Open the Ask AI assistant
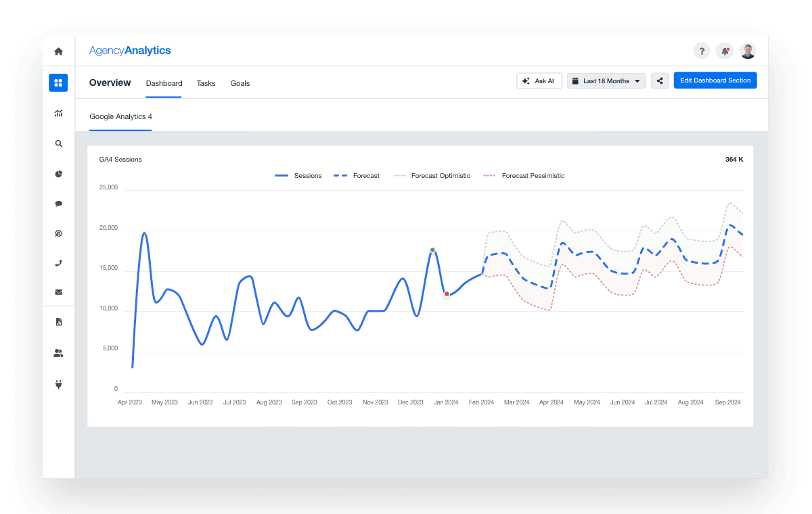The image size is (812, 514). click(x=539, y=80)
